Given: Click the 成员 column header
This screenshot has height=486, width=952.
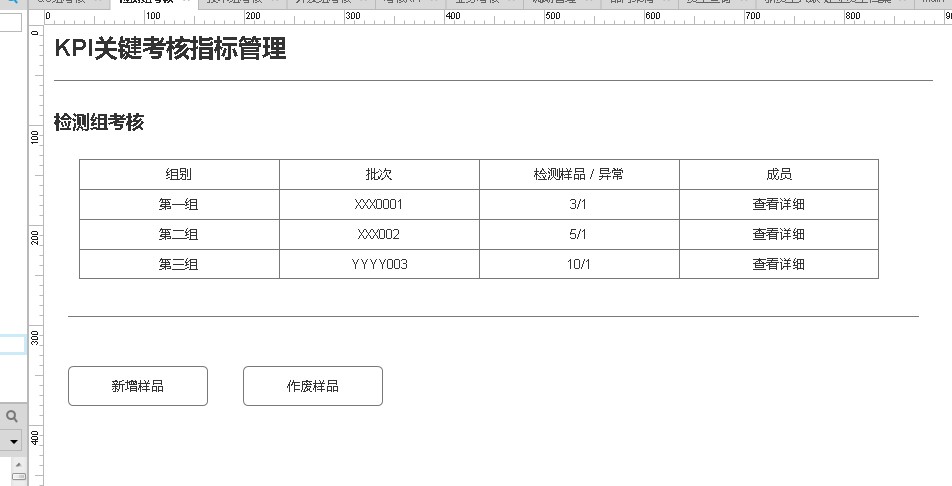Looking at the screenshot, I should click(x=778, y=174).
